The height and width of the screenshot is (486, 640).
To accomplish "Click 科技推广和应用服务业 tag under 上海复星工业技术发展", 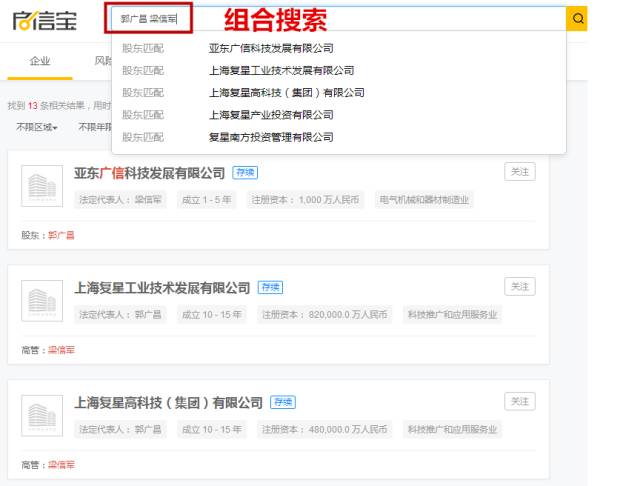I will pyautogui.click(x=452, y=315).
